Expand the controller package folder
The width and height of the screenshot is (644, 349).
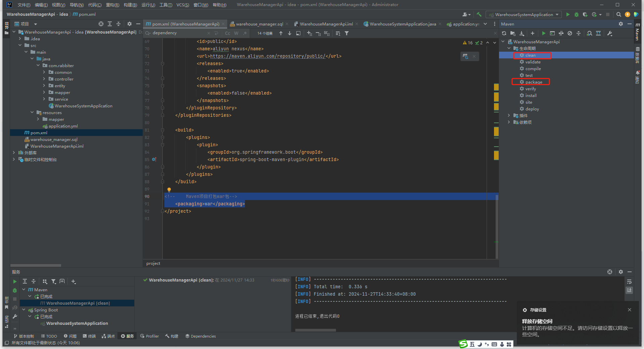44,79
